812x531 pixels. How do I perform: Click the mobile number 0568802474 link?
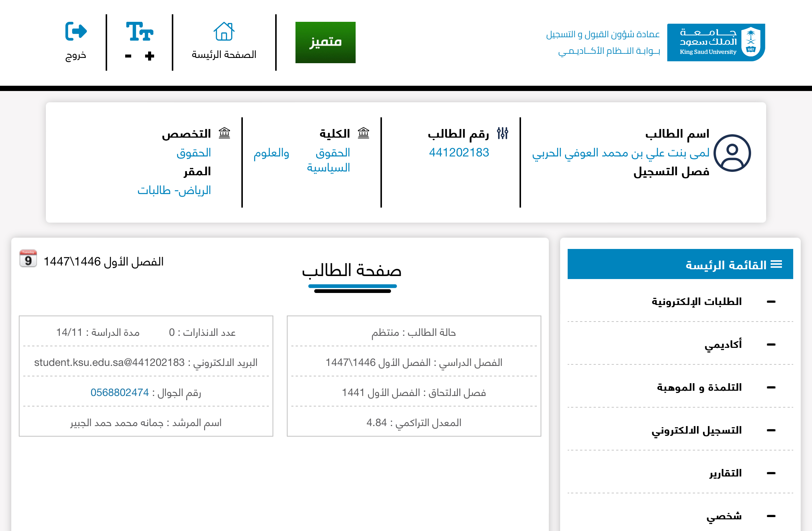point(120,392)
